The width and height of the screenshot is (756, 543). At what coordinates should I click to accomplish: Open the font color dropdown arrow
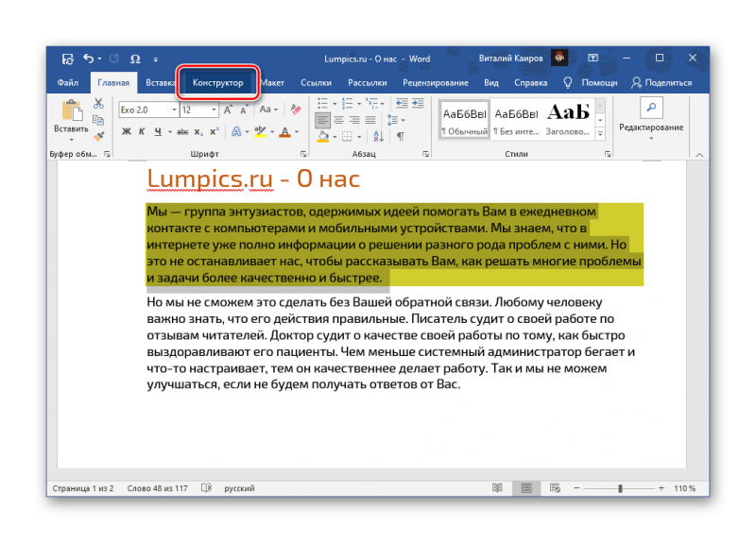click(x=297, y=131)
